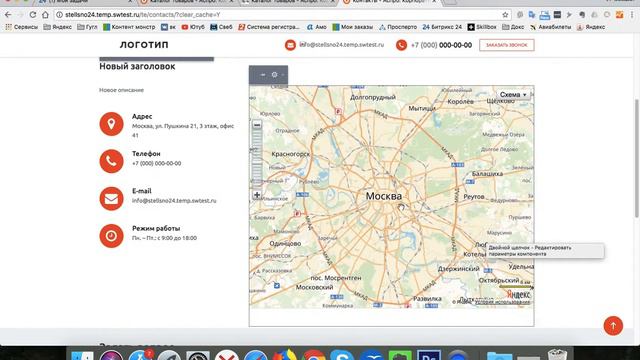The width and height of the screenshot is (640, 360).
Task: Click the header phone number +7 (000) 000-00-00
Action: pyautogui.click(x=441, y=45)
